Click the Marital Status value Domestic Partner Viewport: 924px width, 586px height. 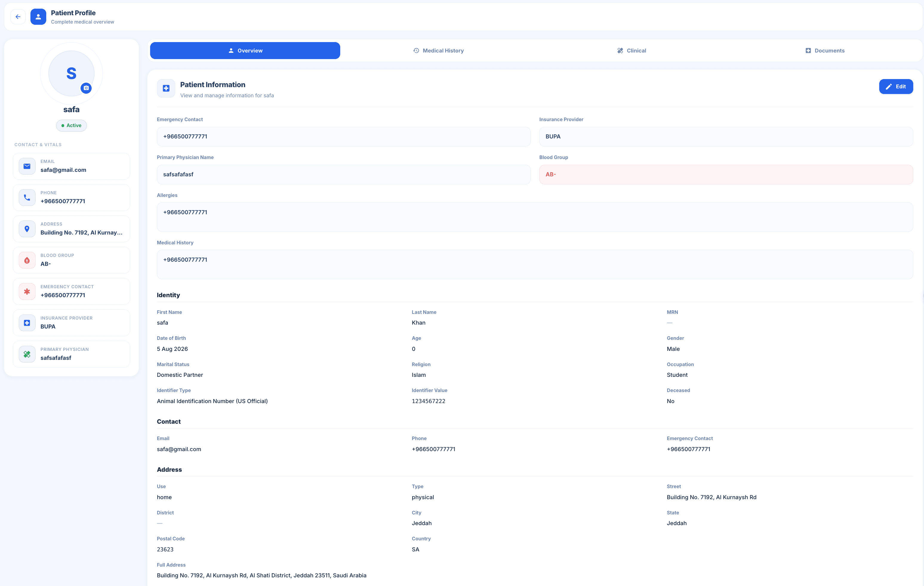[x=180, y=375]
